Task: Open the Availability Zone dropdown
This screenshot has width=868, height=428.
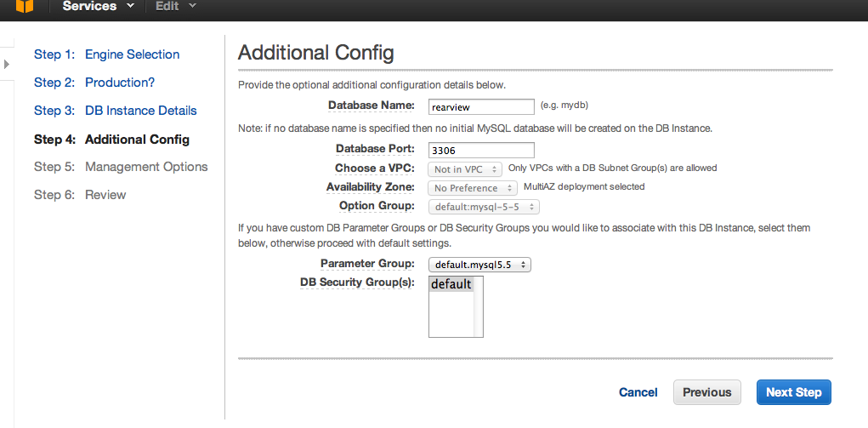Action: [472, 188]
